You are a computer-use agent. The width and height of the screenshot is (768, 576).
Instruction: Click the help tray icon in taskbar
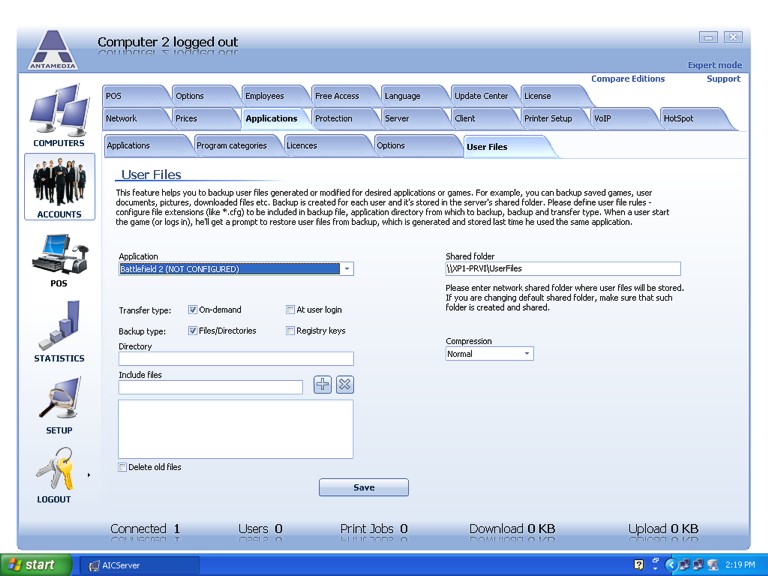(639, 565)
